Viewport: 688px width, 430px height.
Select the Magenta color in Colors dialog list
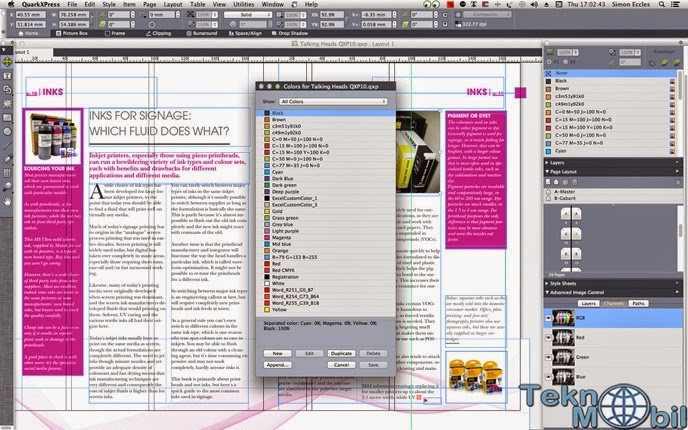[x=326, y=237]
